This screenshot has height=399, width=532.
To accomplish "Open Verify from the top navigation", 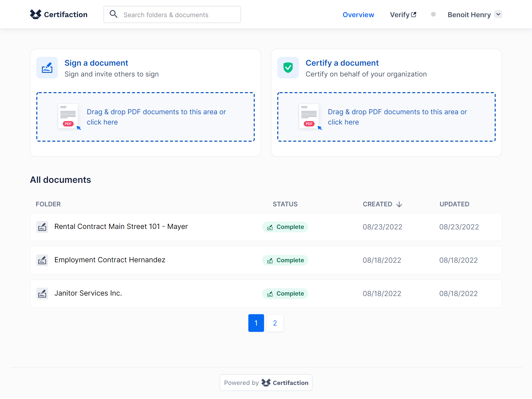I will tap(399, 15).
